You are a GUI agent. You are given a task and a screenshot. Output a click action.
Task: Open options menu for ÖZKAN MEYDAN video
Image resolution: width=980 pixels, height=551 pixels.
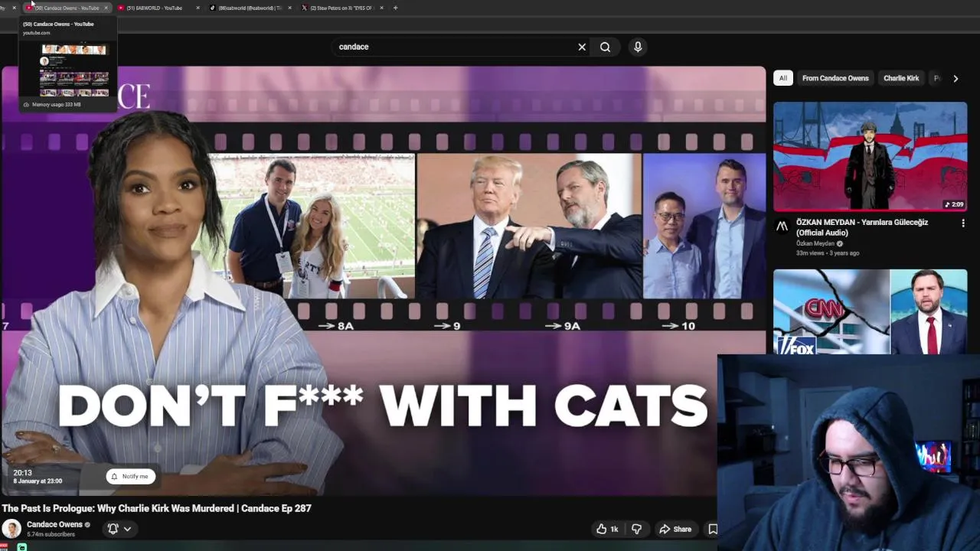963,223
